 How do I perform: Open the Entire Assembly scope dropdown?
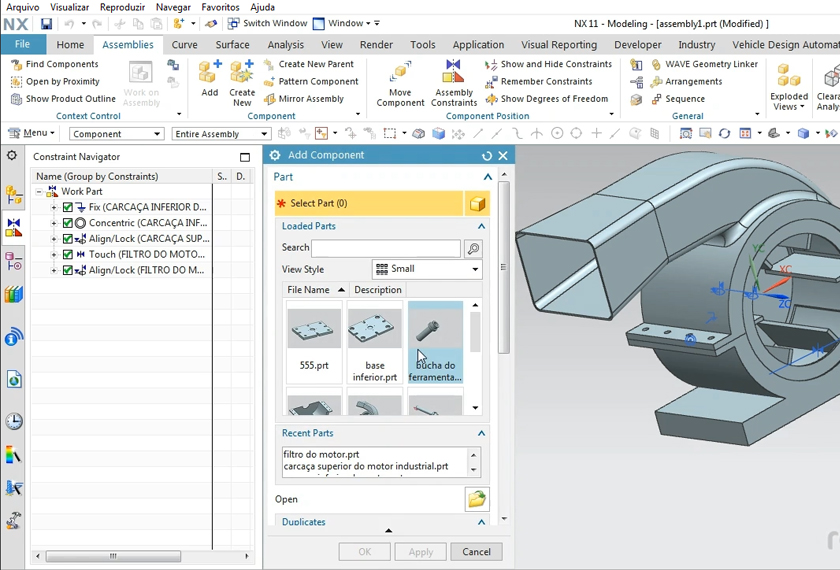(216, 134)
